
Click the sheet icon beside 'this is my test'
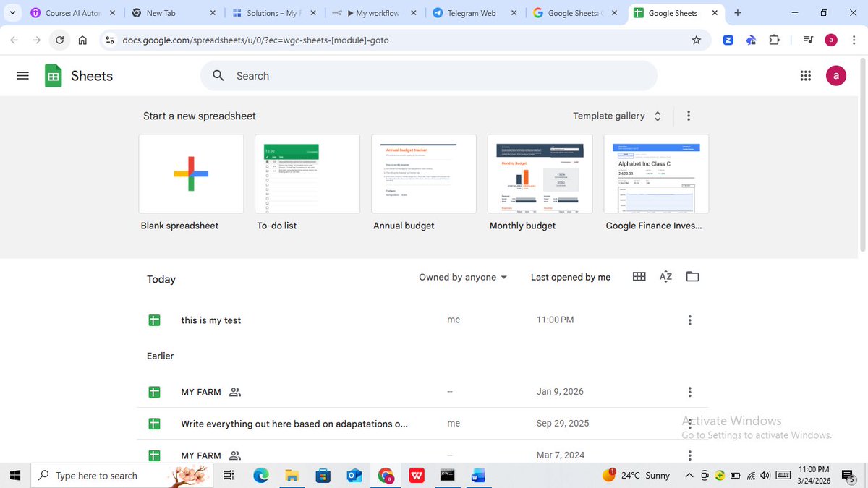click(154, 320)
